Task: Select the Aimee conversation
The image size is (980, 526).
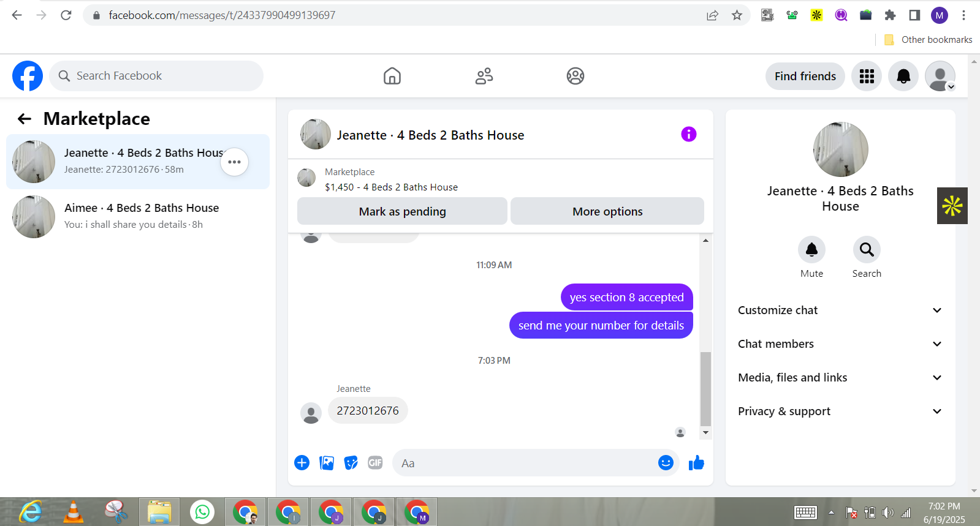Action: tap(138, 217)
